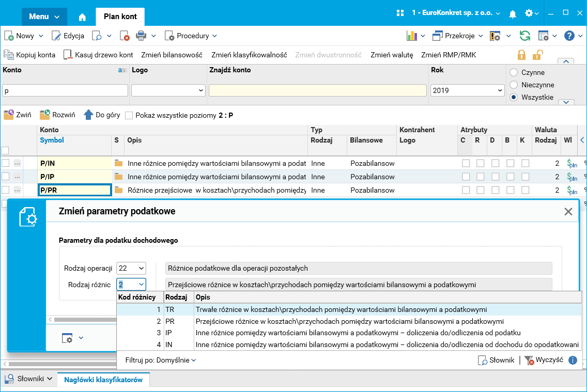Select the Nieczynne radio button
587x392 pixels.
514,85
